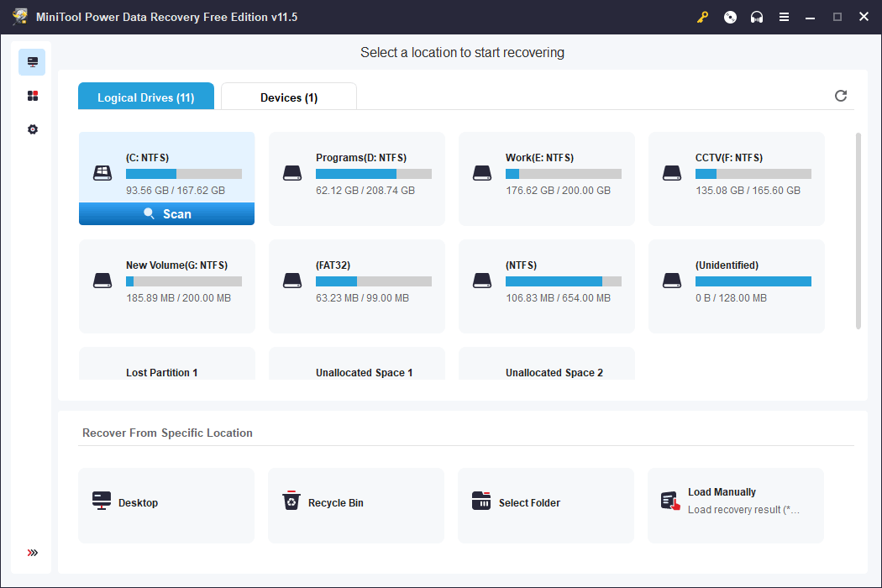Open the hamburger menu in title bar
Viewport: 882px width, 588px height.
784,17
